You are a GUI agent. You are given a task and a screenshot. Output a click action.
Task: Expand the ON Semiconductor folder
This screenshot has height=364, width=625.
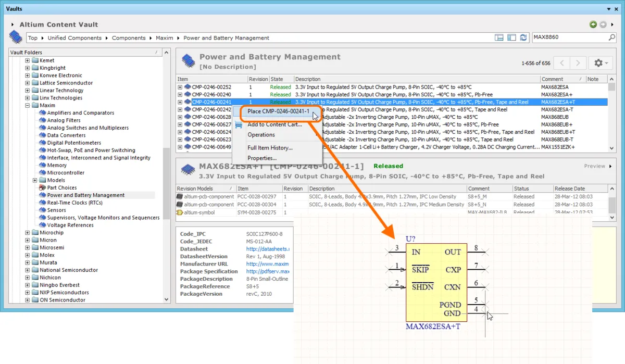28,300
